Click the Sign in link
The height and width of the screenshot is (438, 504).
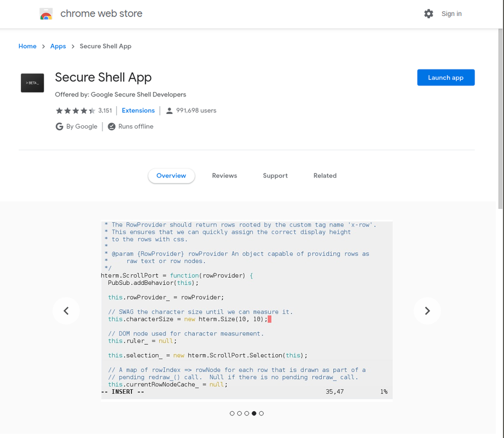451,14
